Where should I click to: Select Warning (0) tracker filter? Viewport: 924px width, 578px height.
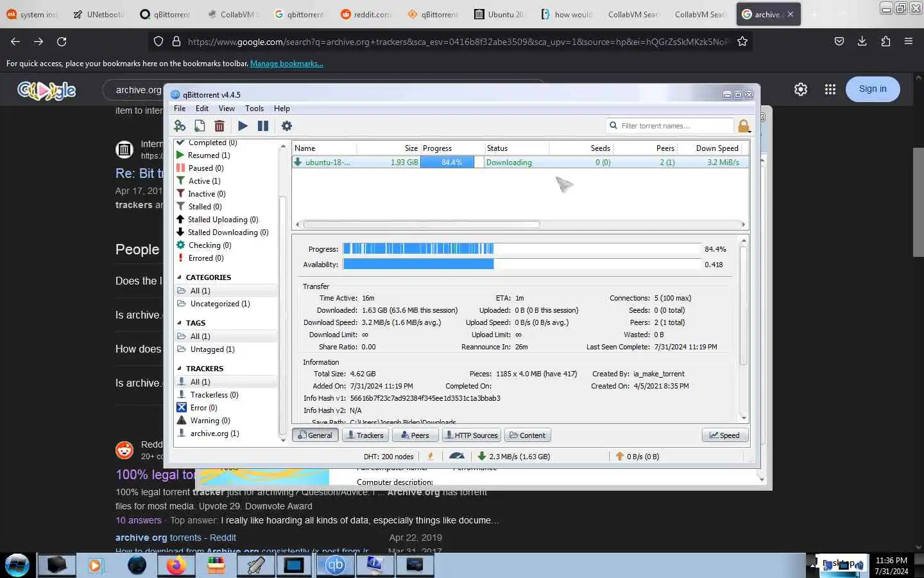point(210,421)
